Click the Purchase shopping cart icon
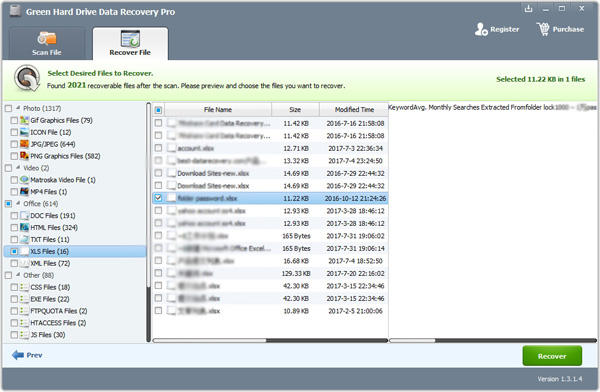 click(x=543, y=29)
